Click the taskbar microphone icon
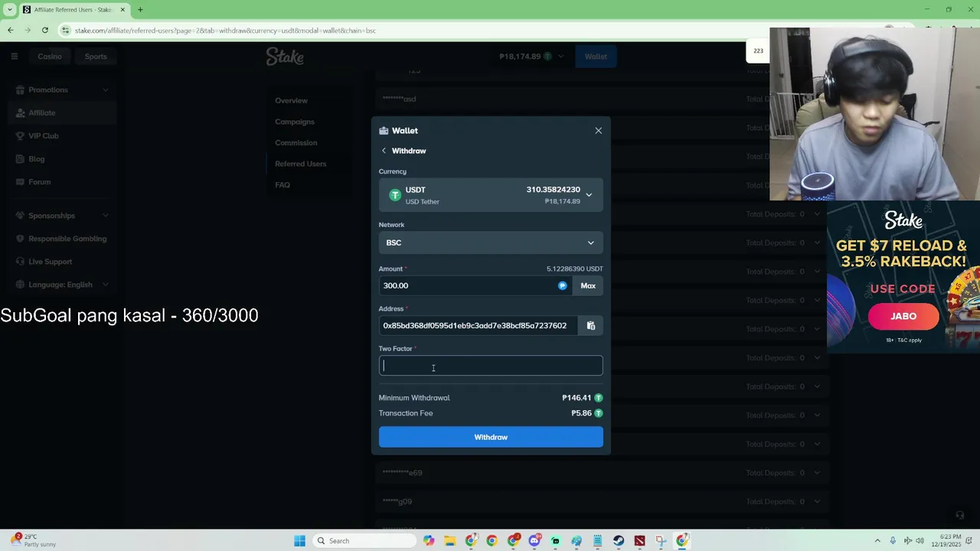 click(x=893, y=540)
